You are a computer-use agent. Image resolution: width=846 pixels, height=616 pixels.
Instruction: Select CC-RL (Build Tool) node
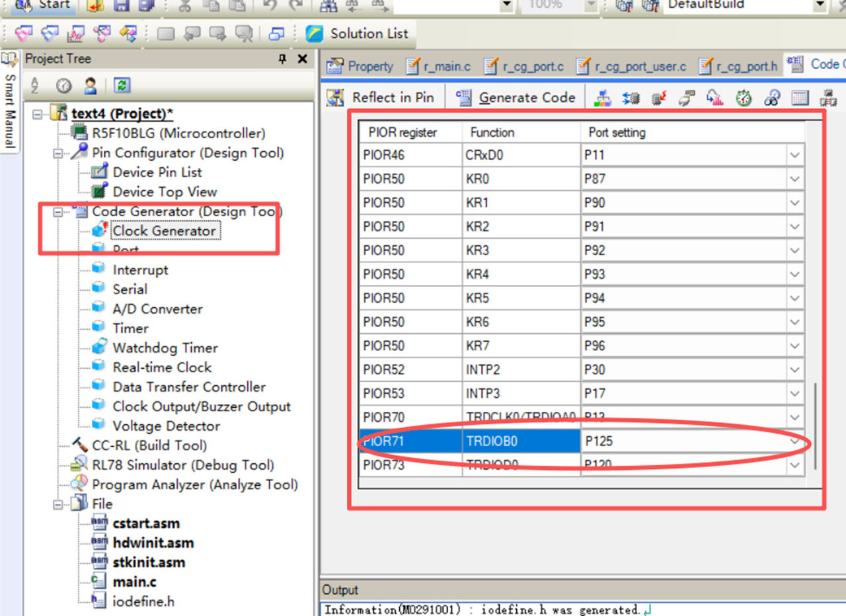(x=149, y=446)
